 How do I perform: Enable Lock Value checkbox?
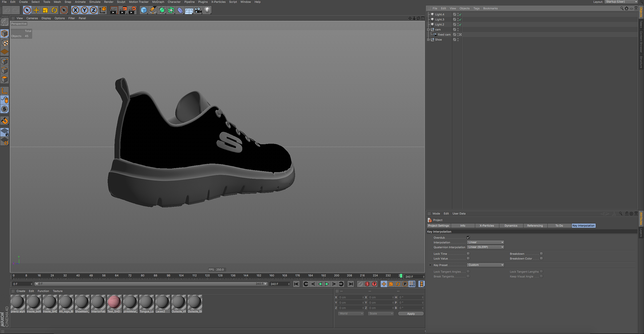[x=468, y=258]
